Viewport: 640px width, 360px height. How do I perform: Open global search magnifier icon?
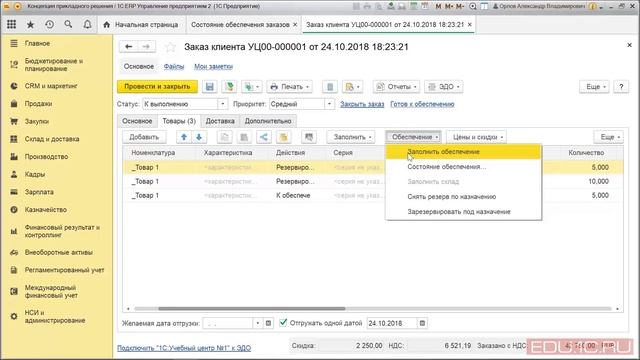pyautogui.click(x=68, y=24)
